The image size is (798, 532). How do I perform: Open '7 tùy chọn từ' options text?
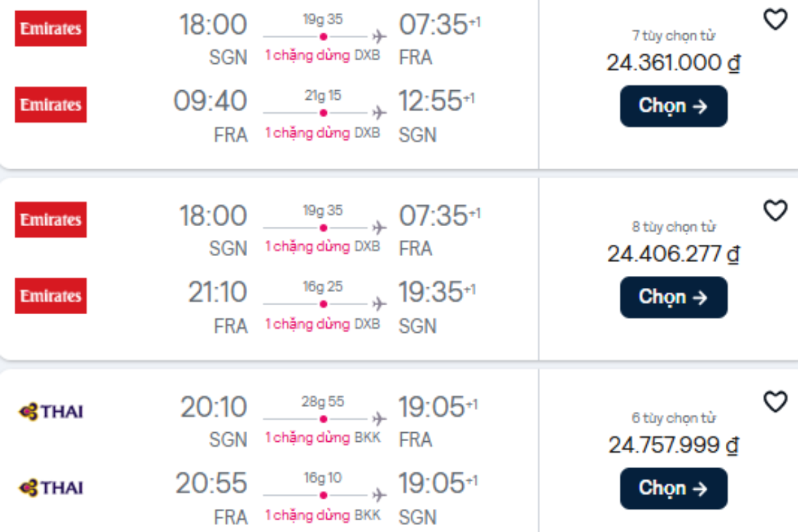click(x=673, y=35)
